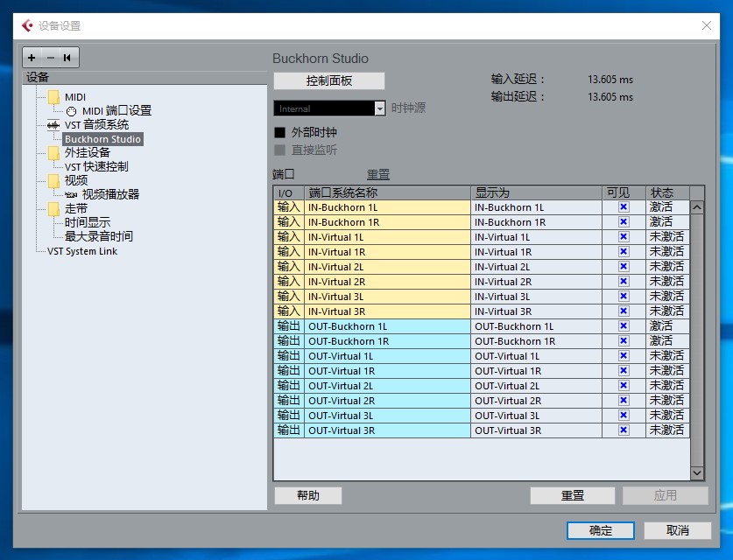Image resolution: width=733 pixels, height=560 pixels.
Task: Click the 确定 button
Action: (x=601, y=530)
